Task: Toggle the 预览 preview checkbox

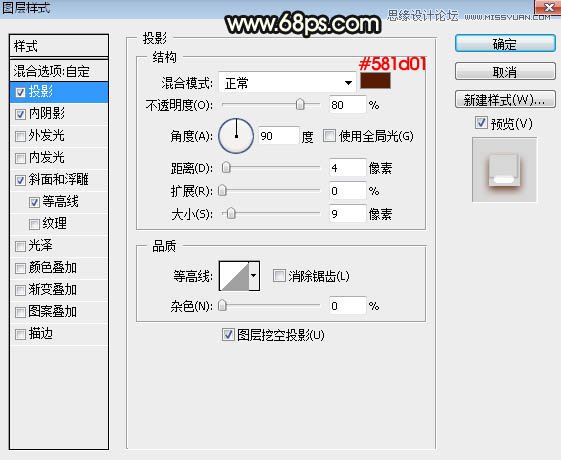Action: click(x=481, y=123)
